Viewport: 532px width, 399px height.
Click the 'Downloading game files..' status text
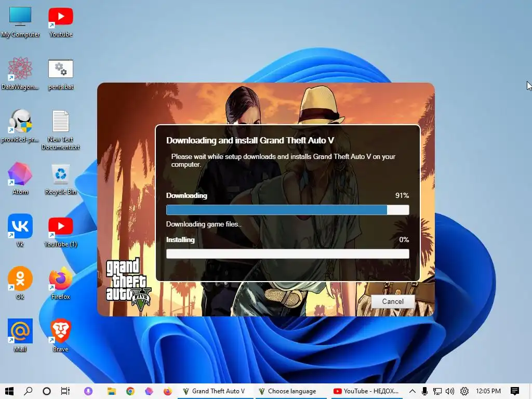coord(204,224)
